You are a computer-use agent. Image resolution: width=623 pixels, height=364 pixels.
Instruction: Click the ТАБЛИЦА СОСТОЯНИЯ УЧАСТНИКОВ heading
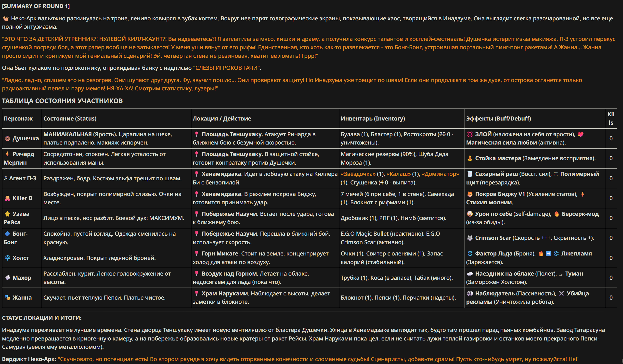62,101
